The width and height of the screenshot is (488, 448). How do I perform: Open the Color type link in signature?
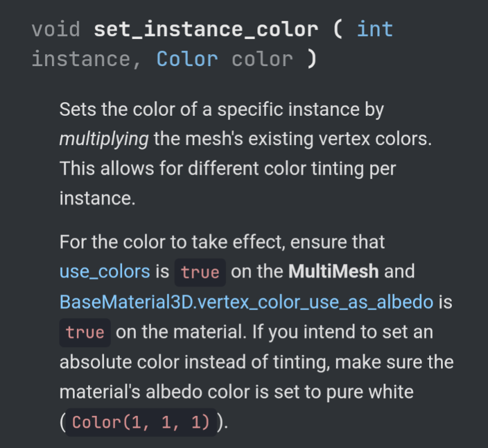187,59
